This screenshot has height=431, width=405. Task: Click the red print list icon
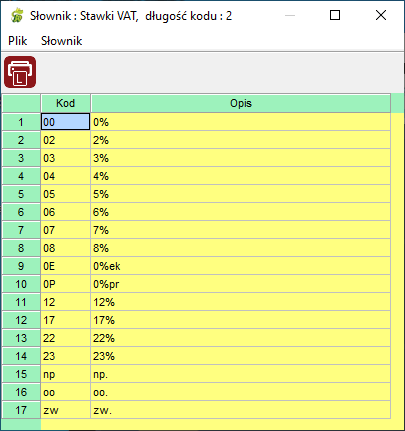tap(20, 72)
